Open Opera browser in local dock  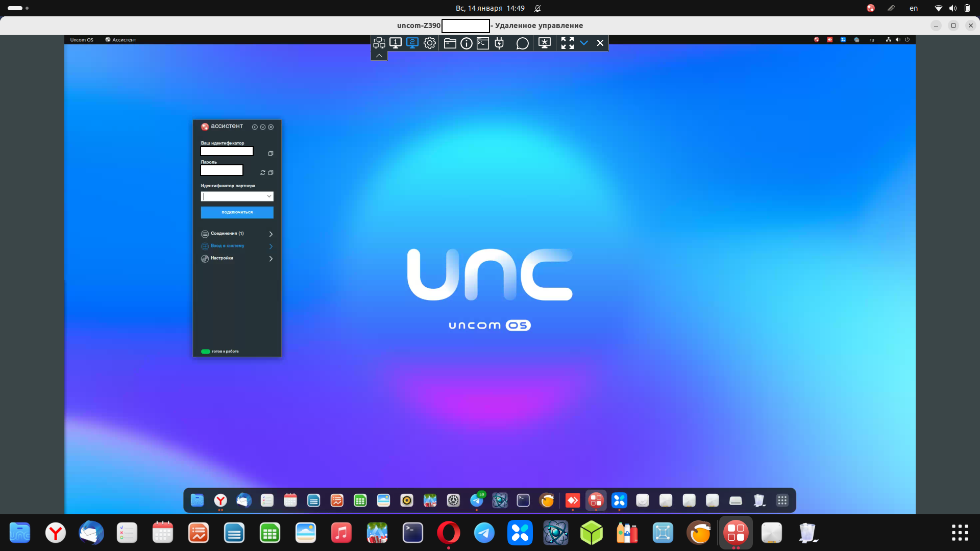(x=448, y=533)
